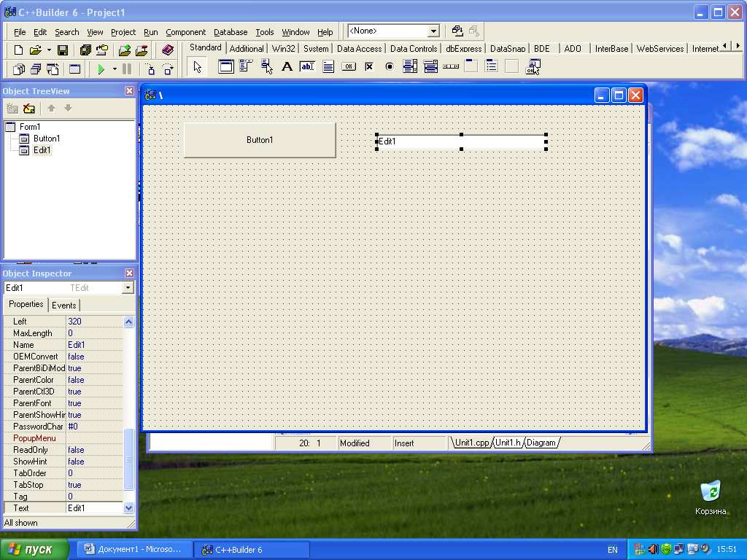Select the ScrollBar component icon
The height and width of the screenshot is (560, 747).
(451, 66)
